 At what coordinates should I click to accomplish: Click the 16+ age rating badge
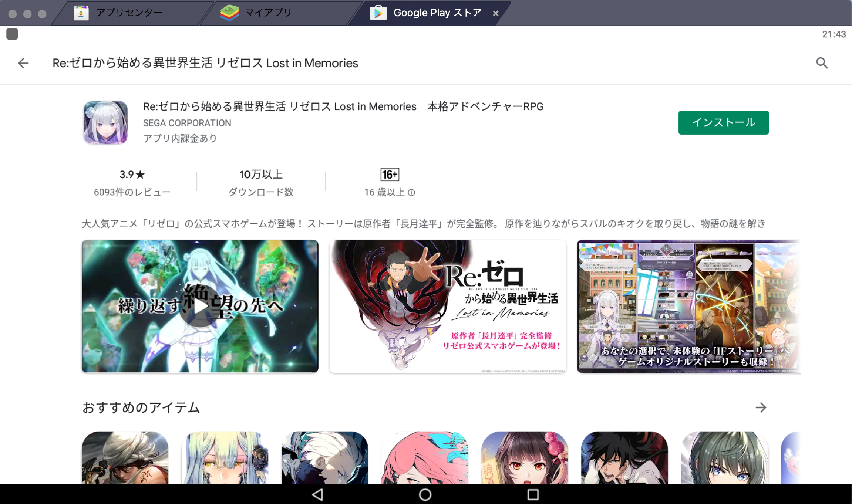[x=390, y=175]
